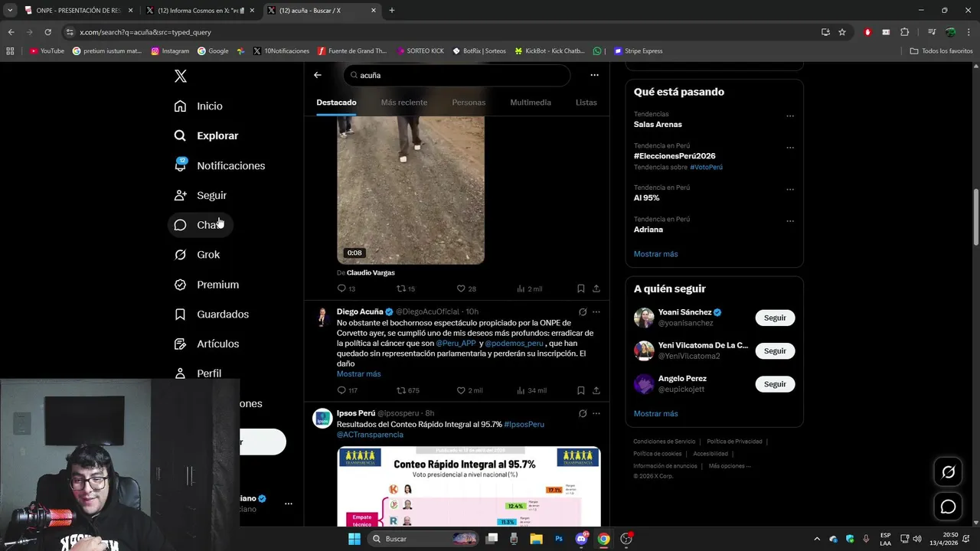The height and width of the screenshot is (551, 980).
Task: Open #IpsosPeru hashtag link
Action: [524, 424]
